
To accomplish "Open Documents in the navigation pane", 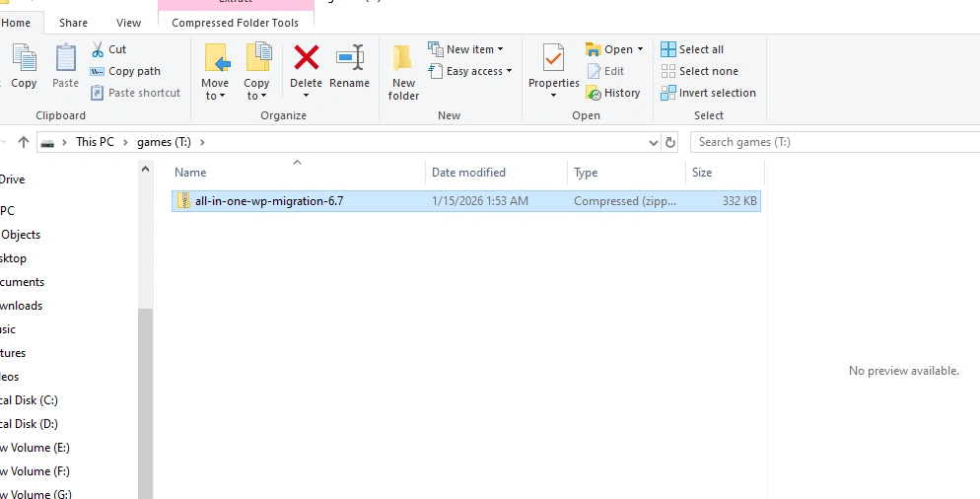I will (x=22, y=282).
